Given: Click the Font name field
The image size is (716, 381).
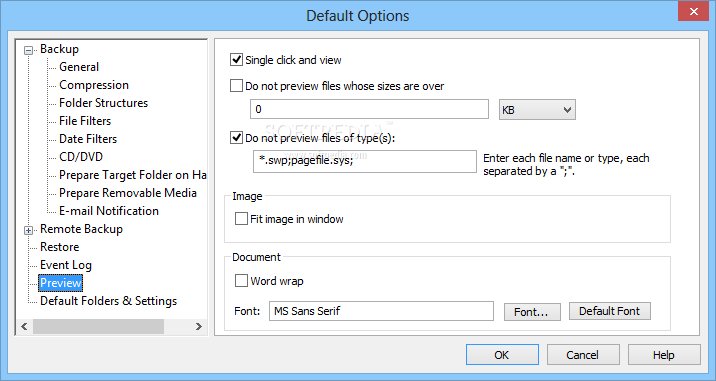Looking at the screenshot, I should click(381, 311).
